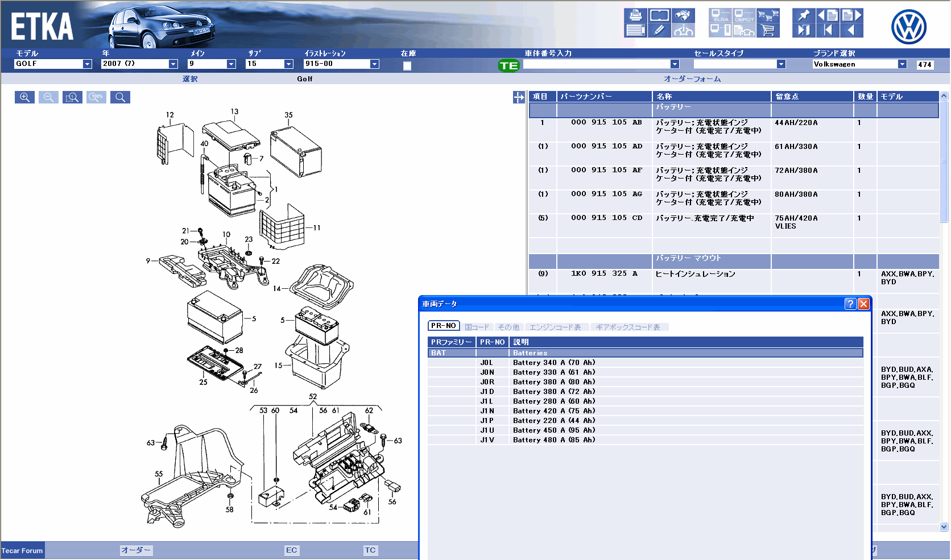Viewport: 951px width, 560px height.
Task: Open the セールスタイプ dropdown
Action: 781,64
